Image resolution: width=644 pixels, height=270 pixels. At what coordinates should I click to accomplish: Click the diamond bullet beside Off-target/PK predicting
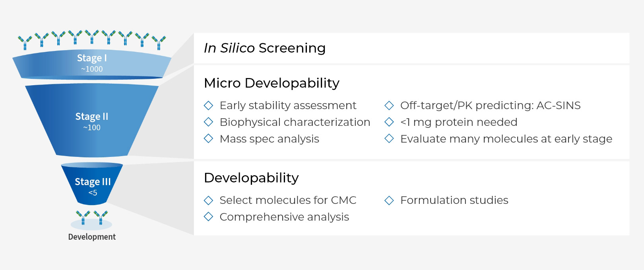coord(389,106)
